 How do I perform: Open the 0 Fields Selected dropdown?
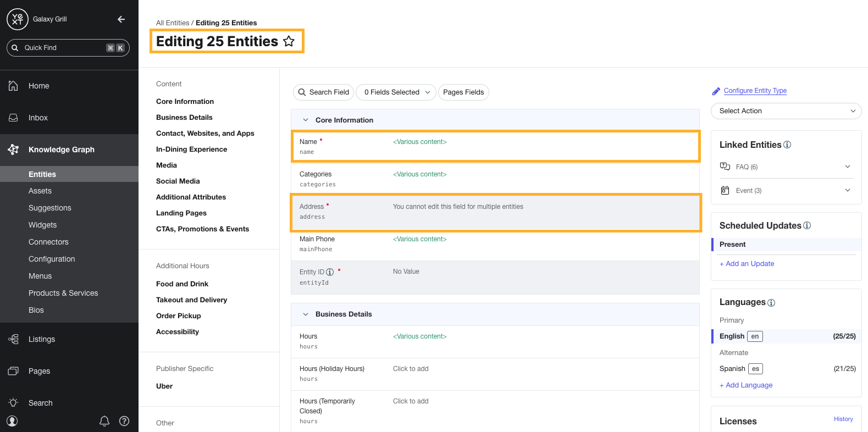pyautogui.click(x=396, y=92)
